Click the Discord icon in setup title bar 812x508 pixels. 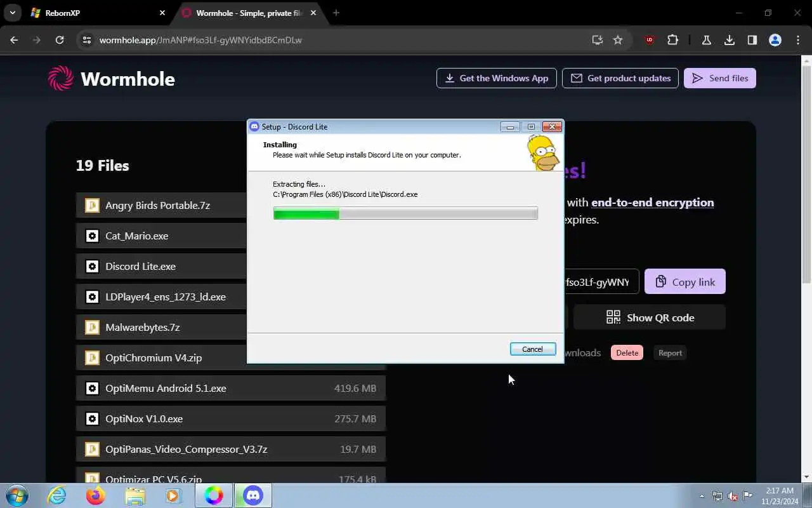pos(254,126)
